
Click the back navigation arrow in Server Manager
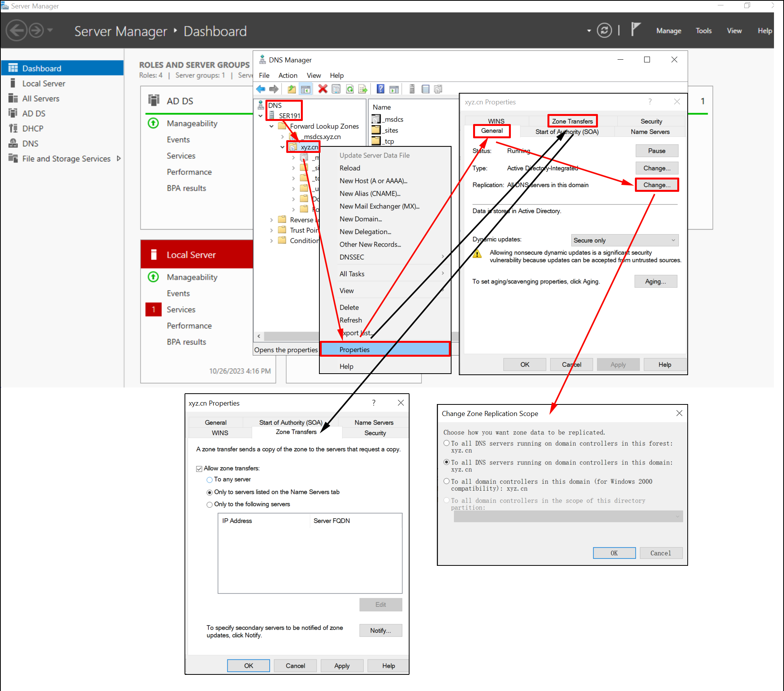point(17,30)
